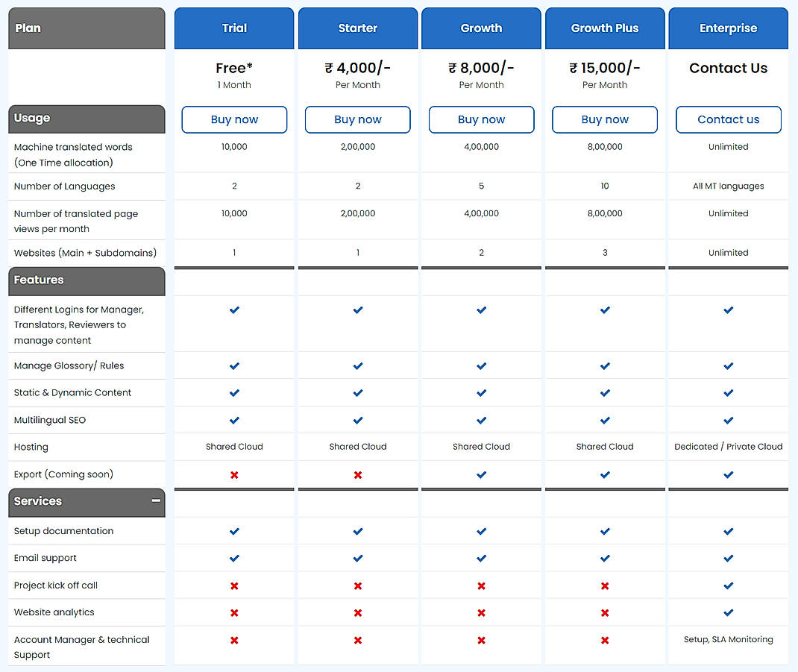Click the ₹ 4,000/- Starter price
This screenshot has width=798, height=672.
[358, 68]
